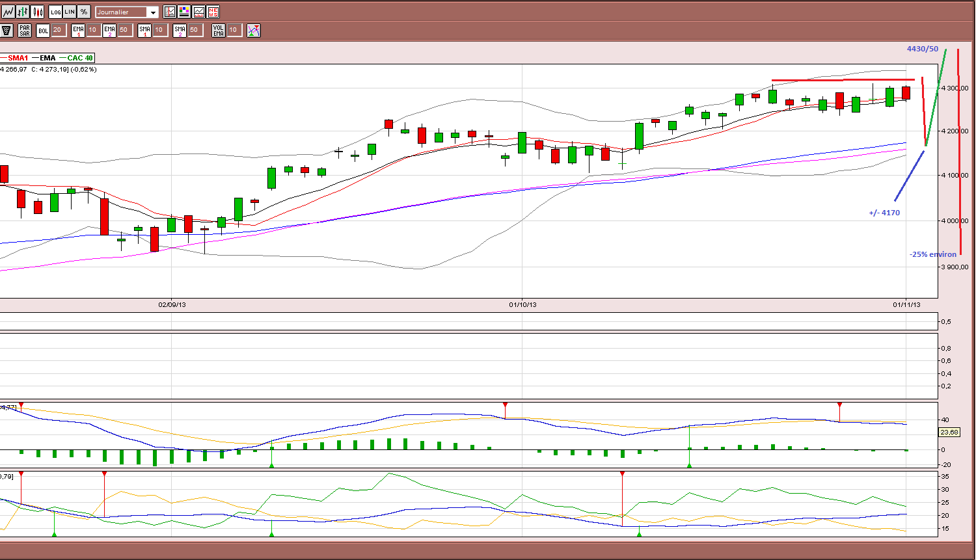Toggle the LIN scale button
The width and height of the screenshot is (976, 560).
70,12
